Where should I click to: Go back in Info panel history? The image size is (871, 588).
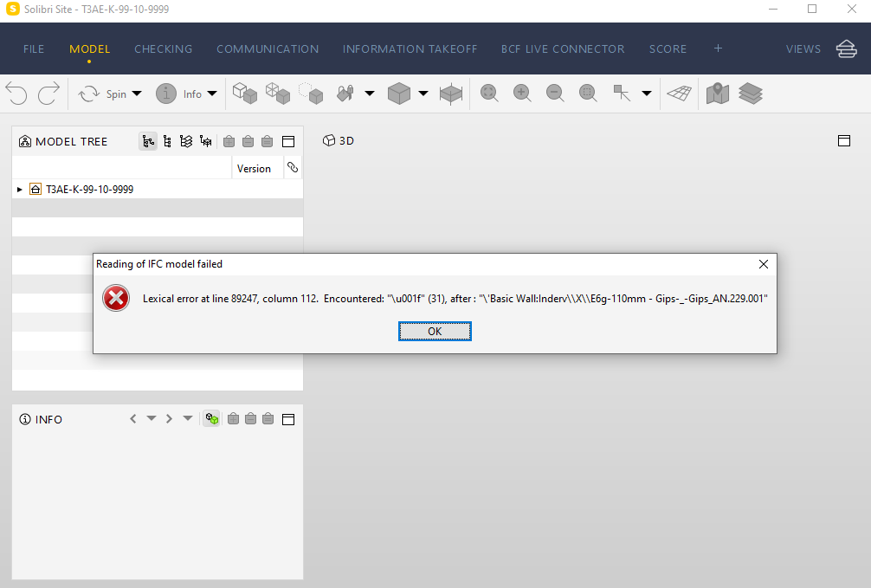pos(132,418)
